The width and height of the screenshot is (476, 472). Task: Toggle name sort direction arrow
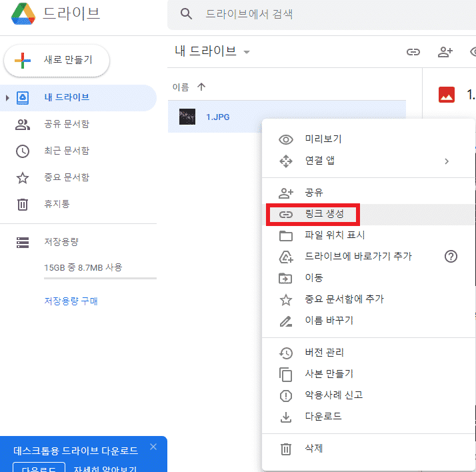coord(202,87)
